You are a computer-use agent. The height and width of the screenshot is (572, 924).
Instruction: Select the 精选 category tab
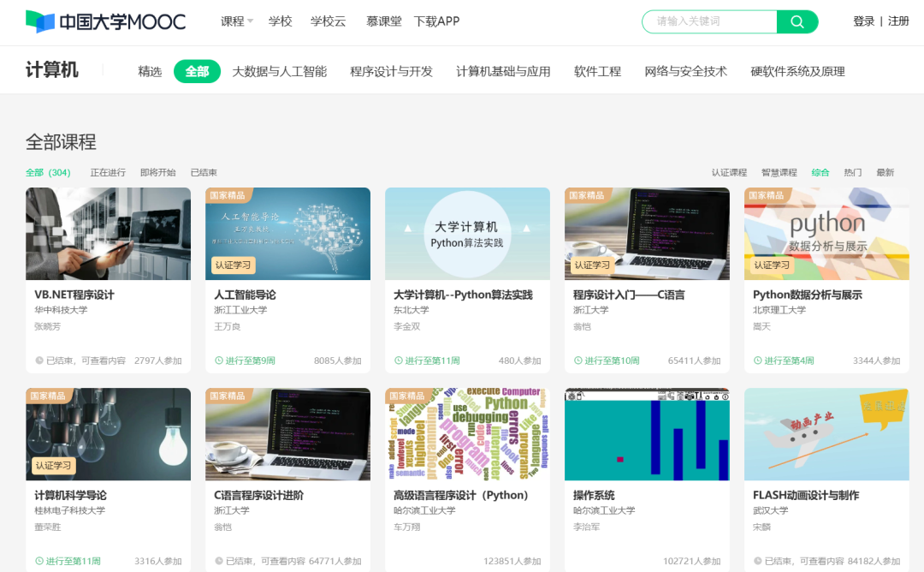point(150,71)
